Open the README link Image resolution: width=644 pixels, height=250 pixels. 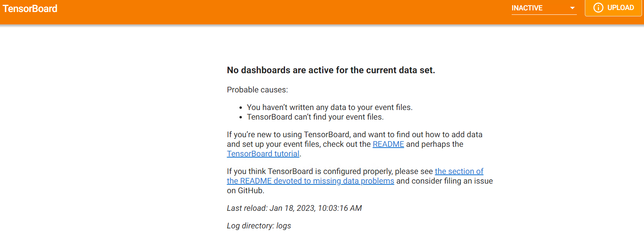point(388,144)
